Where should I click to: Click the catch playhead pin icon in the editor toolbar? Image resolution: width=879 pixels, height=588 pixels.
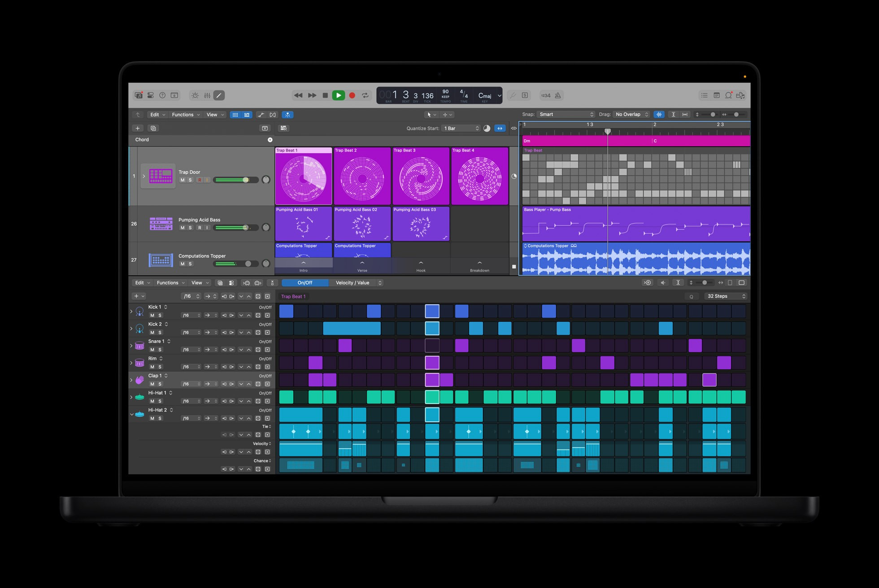click(288, 115)
